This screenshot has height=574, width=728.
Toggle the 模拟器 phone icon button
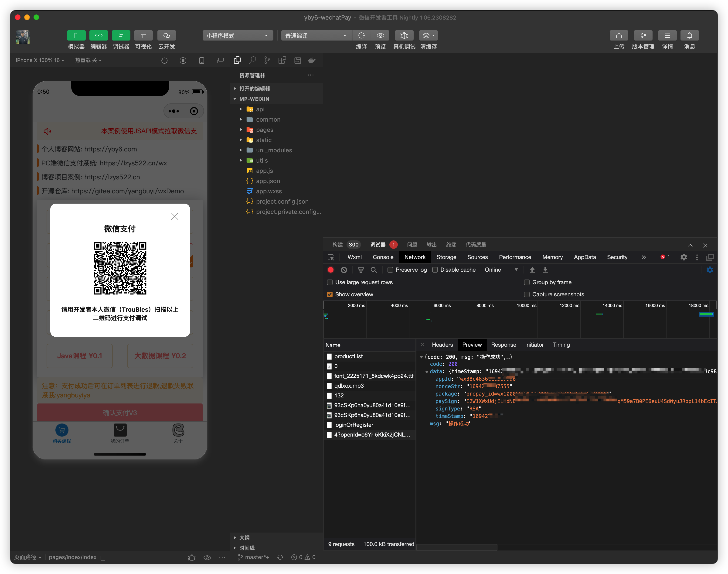(76, 36)
